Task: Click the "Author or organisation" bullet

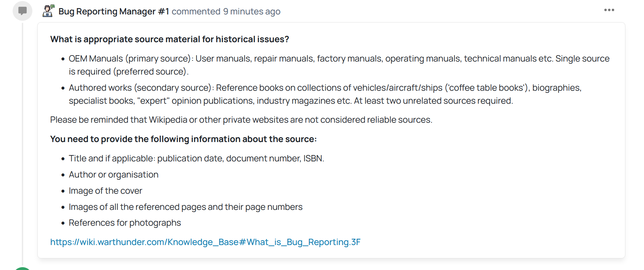Action: [114, 175]
